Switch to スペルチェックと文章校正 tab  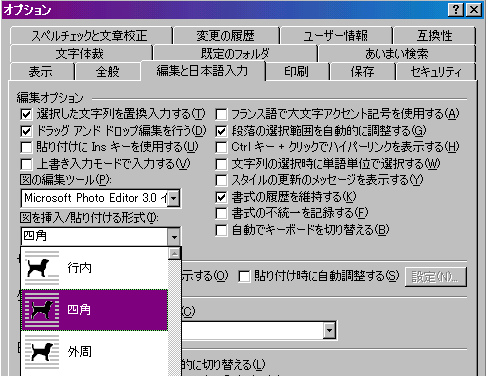pos(90,35)
